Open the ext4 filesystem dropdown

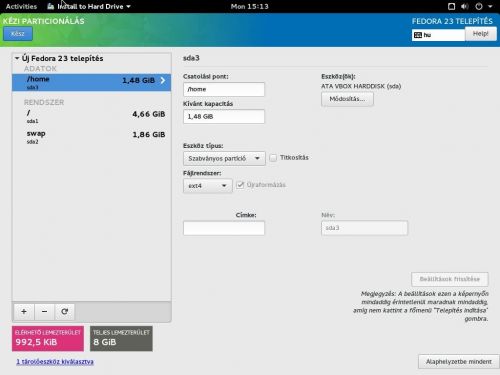click(x=207, y=186)
